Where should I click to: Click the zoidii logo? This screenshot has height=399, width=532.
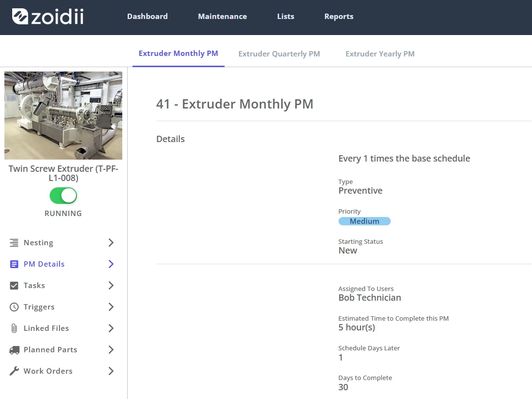coord(48,16)
